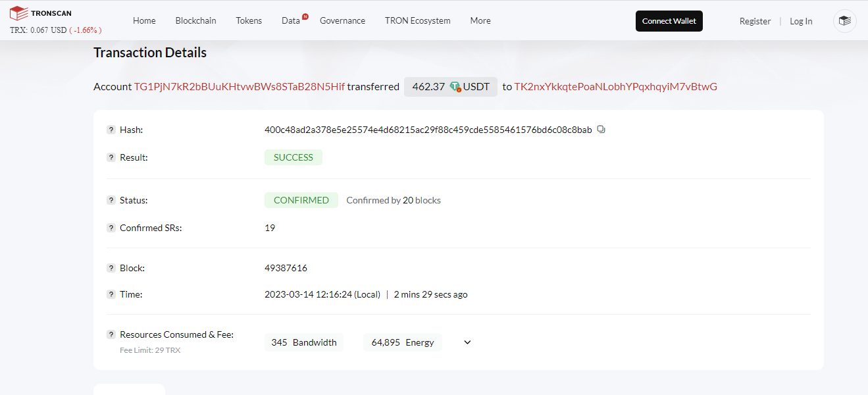Open sender address TG1PjN7kR2bBUuKHtvwBWs8STaB28N5Hif
The height and width of the screenshot is (395, 868).
coord(240,87)
